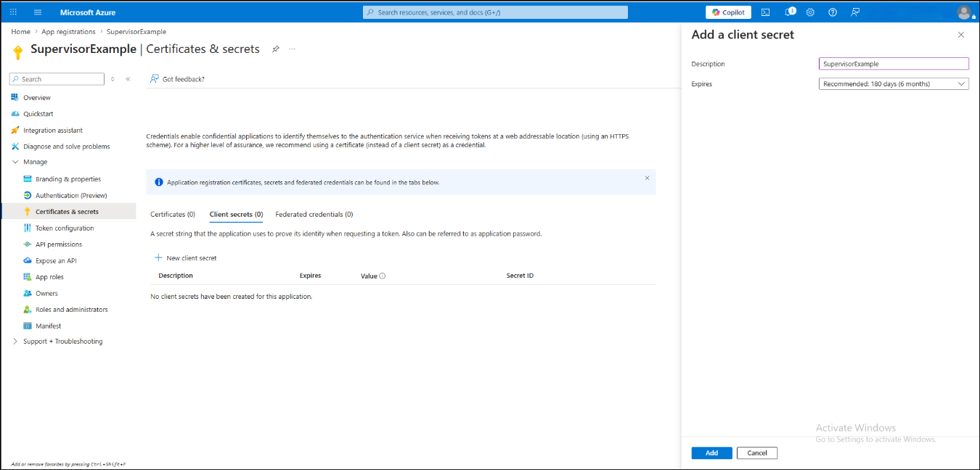Image resolution: width=980 pixels, height=470 pixels.
Task: Click the Microsoft Azure logo text
Action: (x=87, y=12)
